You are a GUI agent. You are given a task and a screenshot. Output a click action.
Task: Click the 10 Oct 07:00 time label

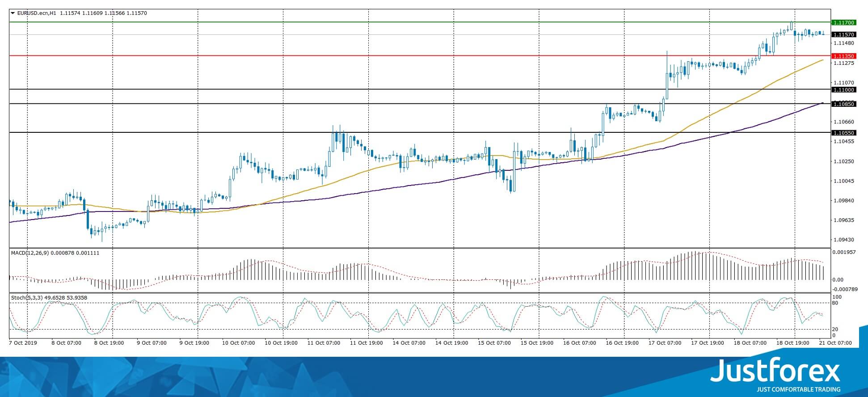point(239,343)
